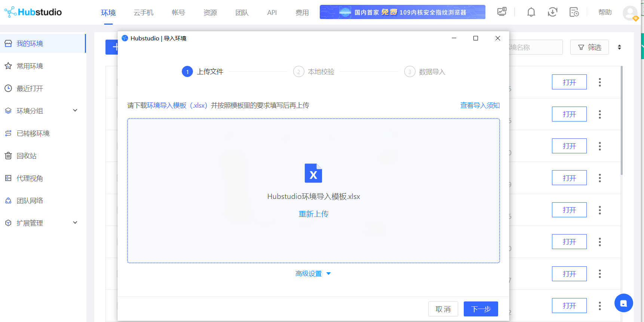Switch to the 团队 tab

coord(242,13)
